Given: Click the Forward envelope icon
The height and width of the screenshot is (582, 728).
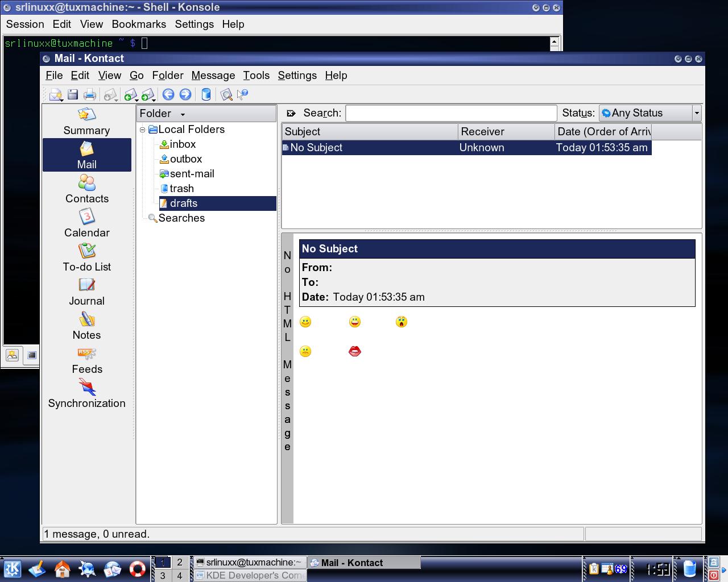Looking at the screenshot, I should coord(147,94).
